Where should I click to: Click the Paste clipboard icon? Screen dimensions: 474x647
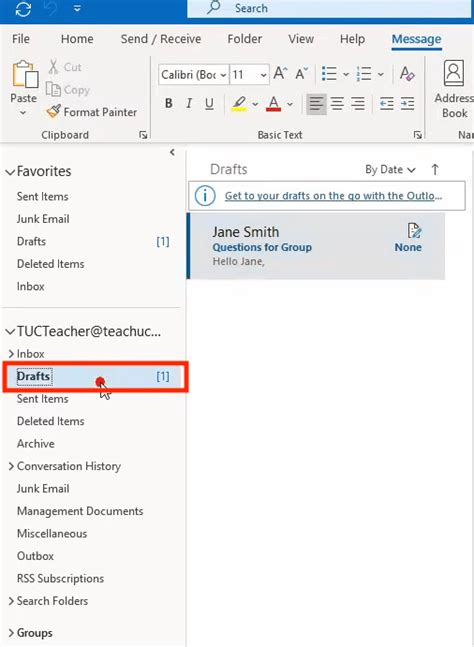tap(25, 74)
